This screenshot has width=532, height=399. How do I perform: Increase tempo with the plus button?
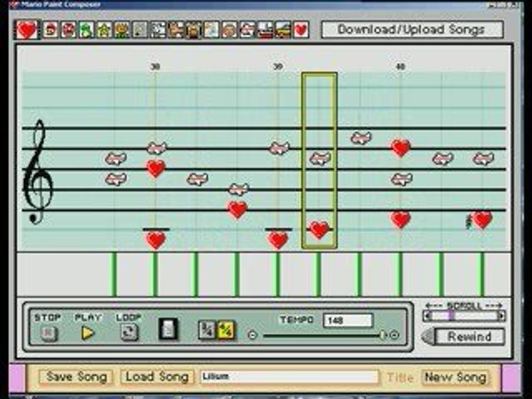(394, 335)
